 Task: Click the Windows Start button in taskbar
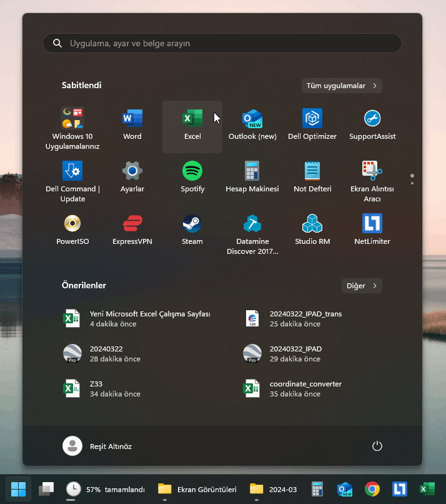18,489
